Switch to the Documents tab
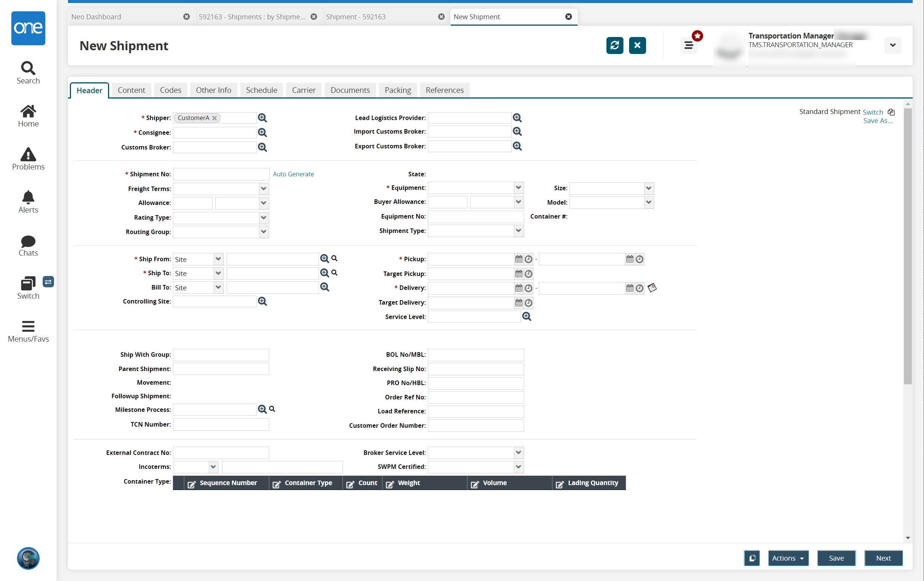The width and height of the screenshot is (924, 581). (x=350, y=90)
